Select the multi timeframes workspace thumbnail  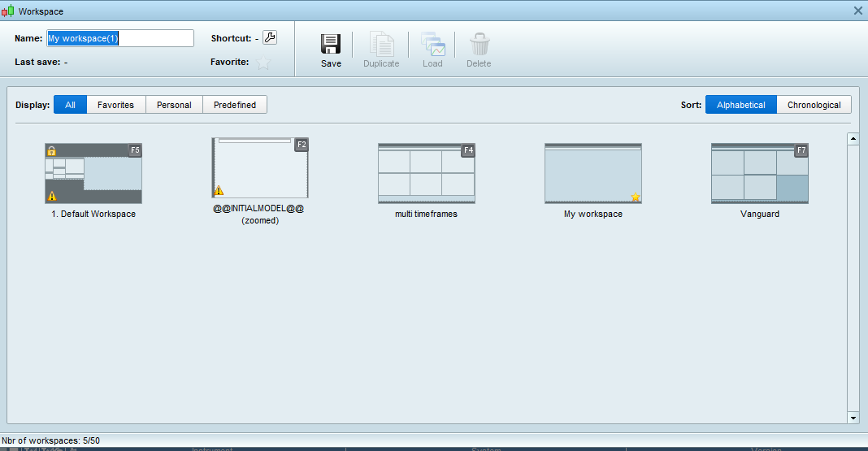tap(426, 173)
